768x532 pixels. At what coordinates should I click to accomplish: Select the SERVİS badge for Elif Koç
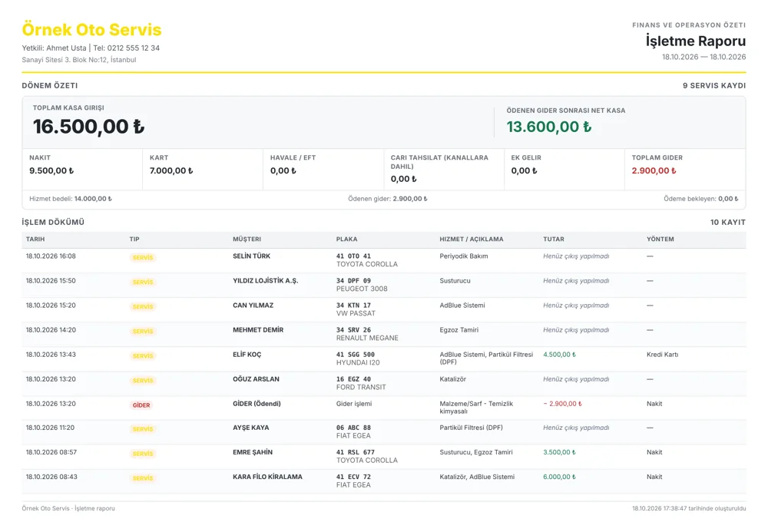click(x=143, y=355)
